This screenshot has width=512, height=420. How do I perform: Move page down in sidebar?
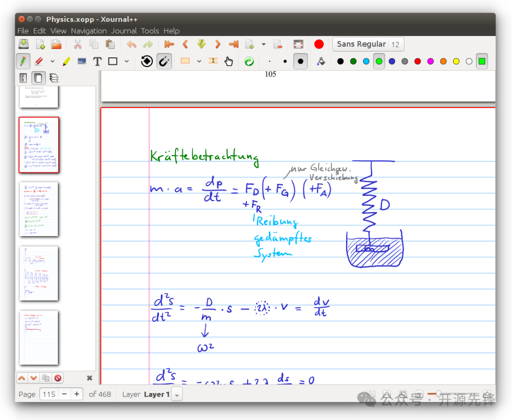coord(34,378)
